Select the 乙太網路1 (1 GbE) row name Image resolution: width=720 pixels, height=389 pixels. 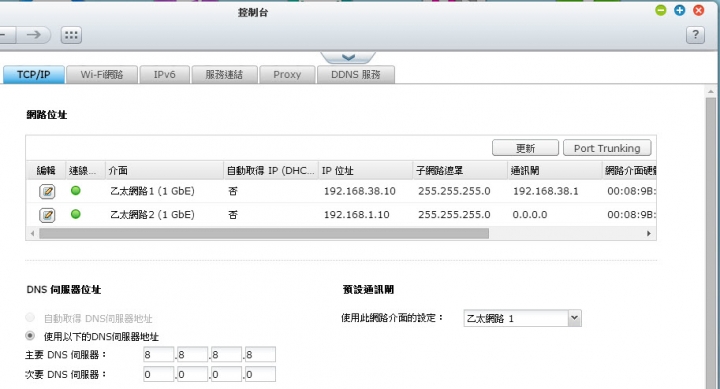coord(152,191)
